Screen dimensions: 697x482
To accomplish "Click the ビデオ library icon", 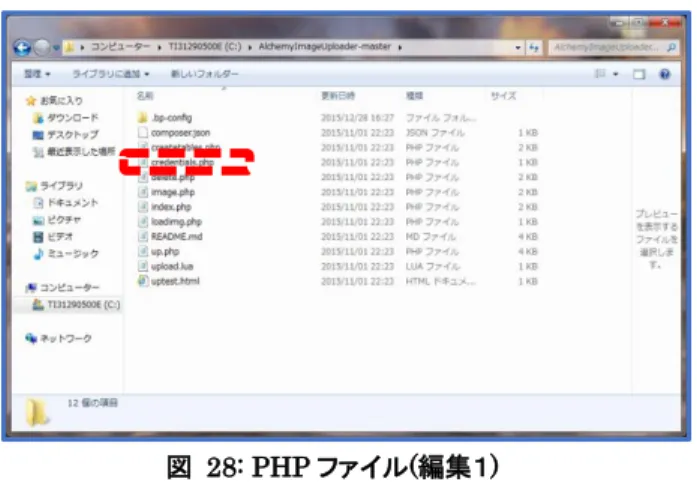I will pyautogui.click(x=38, y=237).
